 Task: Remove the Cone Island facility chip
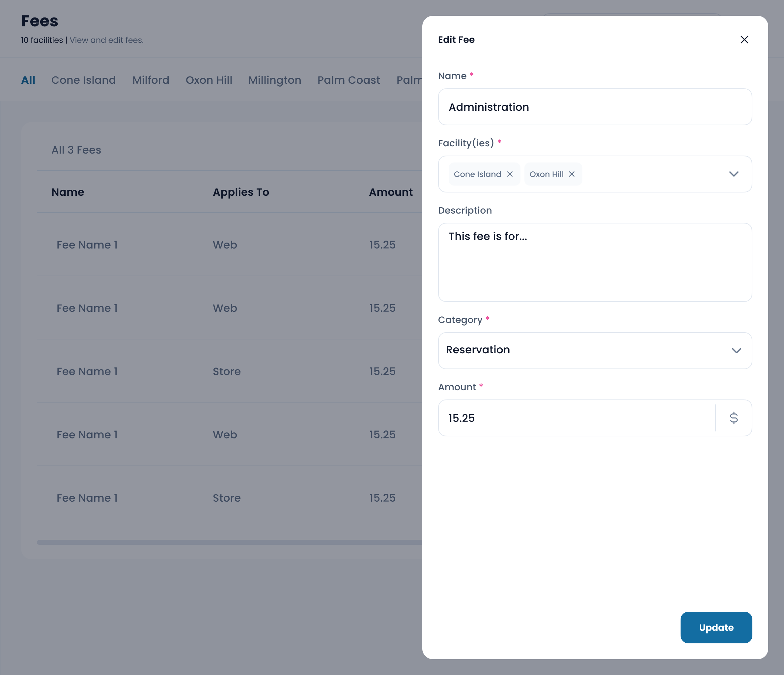tap(510, 174)
